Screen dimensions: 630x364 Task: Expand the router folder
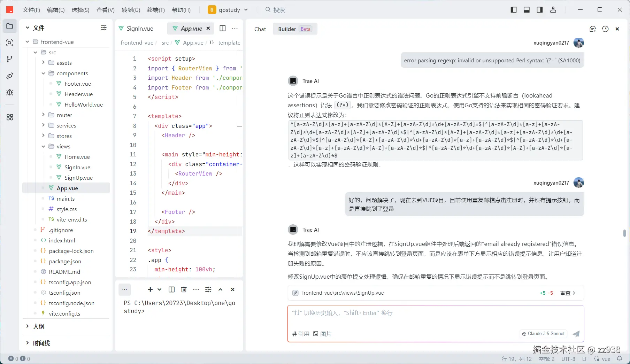pyautogui.click(x=43, y=115)
